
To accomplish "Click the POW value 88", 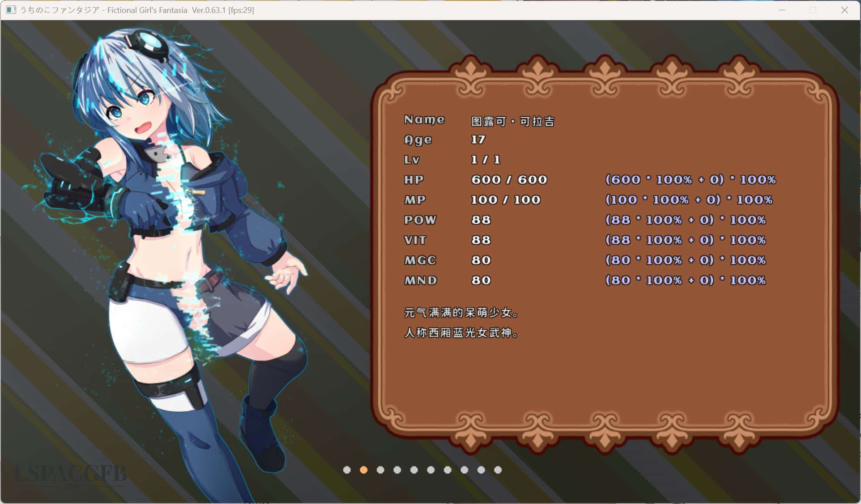I will click(x=481, y=220).
